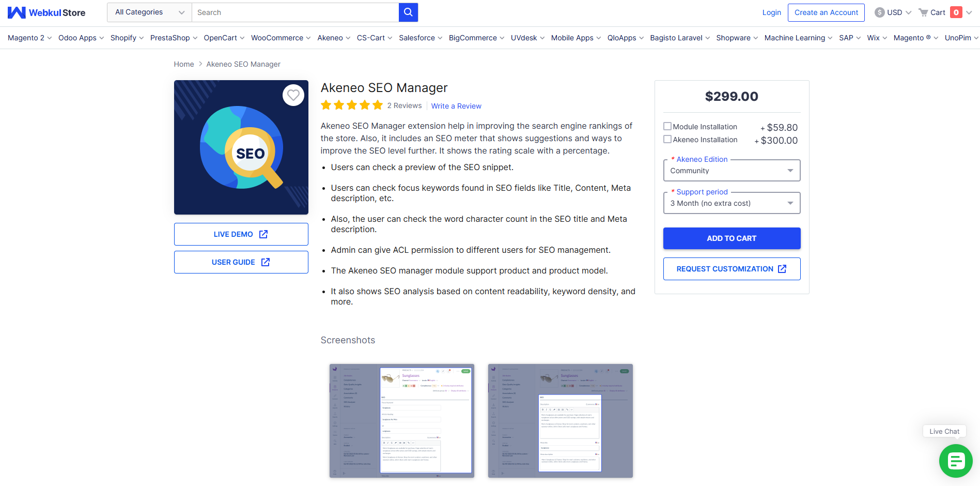Click the blue search magnifier button

408,12
